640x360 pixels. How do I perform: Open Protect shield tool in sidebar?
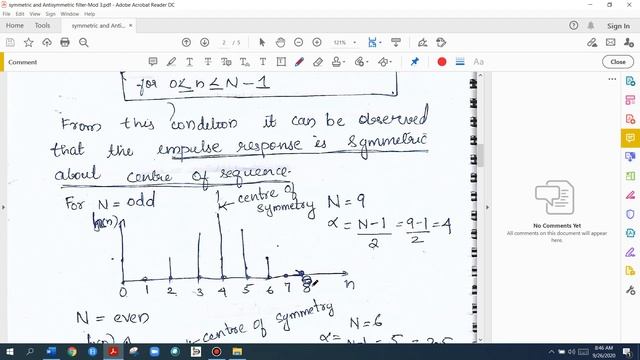630,214
